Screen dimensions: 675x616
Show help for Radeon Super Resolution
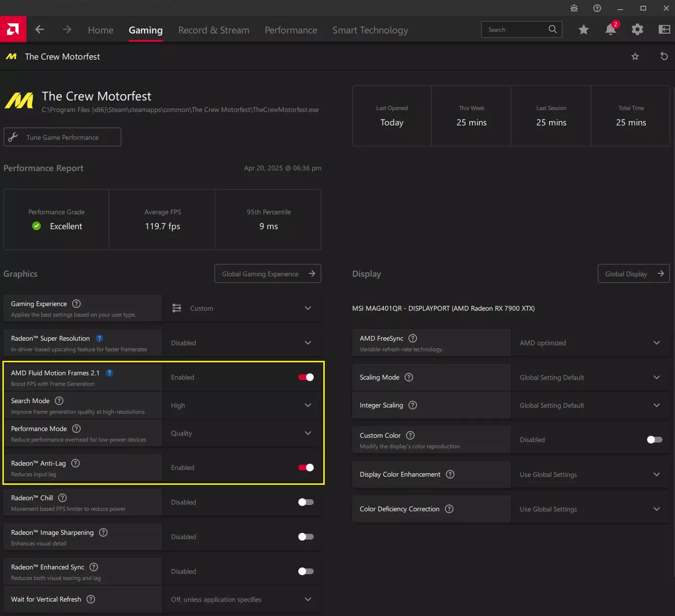99,338
